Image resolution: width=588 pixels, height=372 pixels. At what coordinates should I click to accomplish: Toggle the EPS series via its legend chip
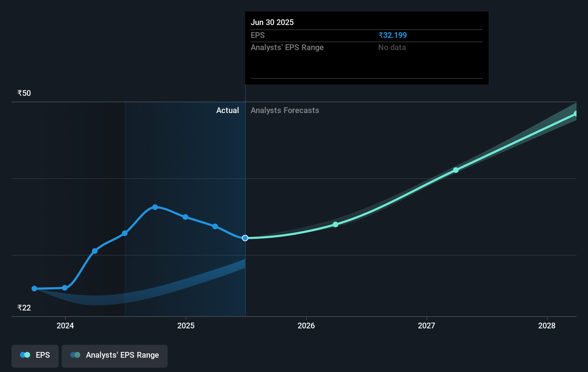[35, 356]
